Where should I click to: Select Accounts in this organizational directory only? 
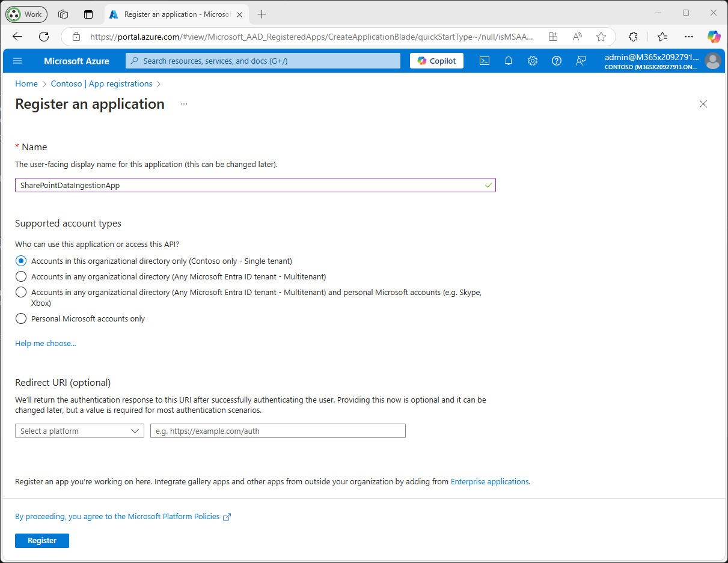21,261
